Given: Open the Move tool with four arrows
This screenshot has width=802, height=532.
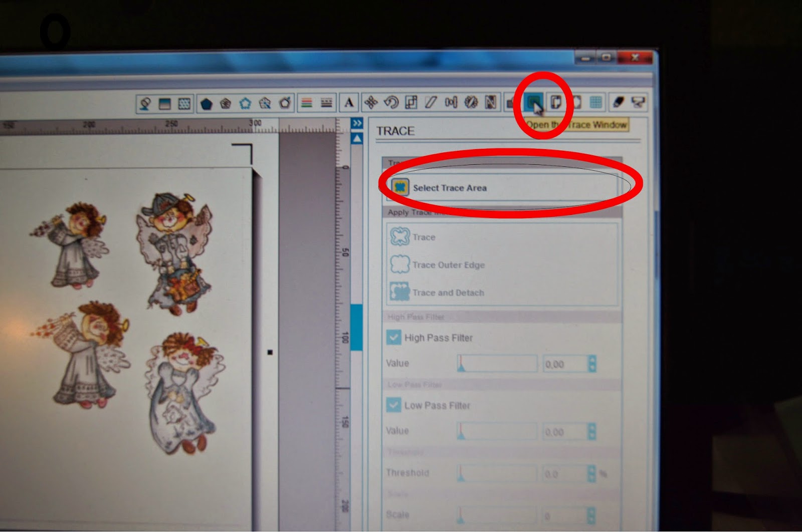Looking at the screenshot, I should (371, 103).
